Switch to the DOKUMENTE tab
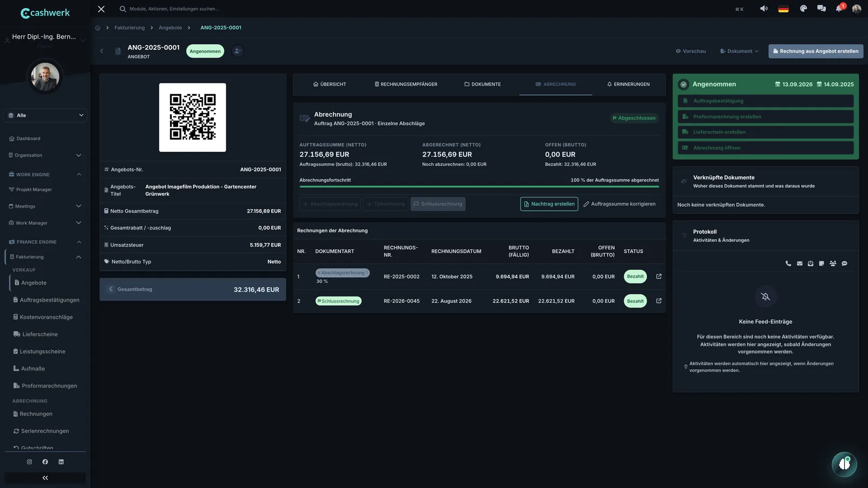 click(x=482, y=85)
